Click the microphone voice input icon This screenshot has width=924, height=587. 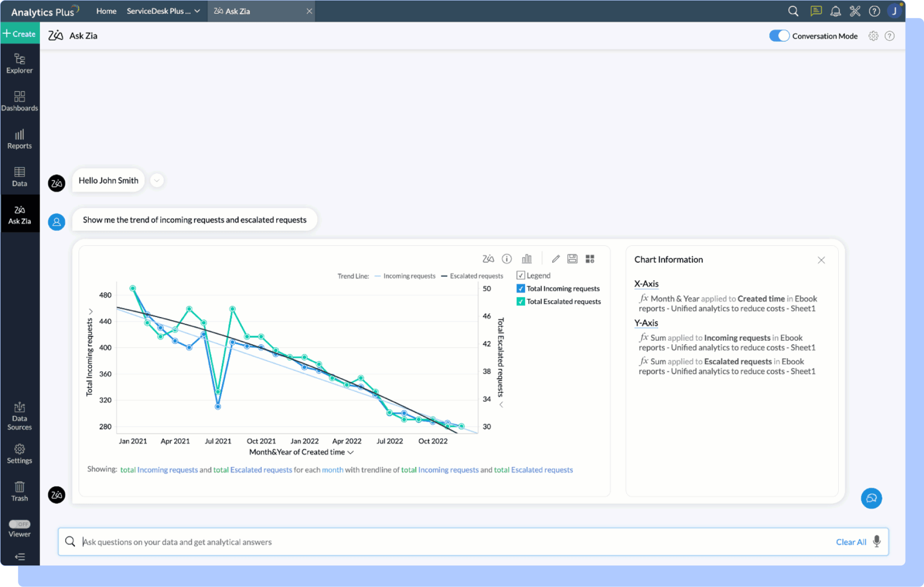click(x=877, y=541)
